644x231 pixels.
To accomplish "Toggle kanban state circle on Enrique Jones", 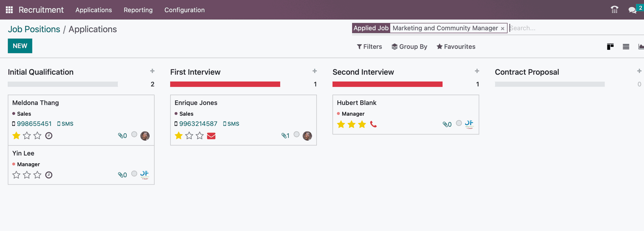I will point(297,134).
